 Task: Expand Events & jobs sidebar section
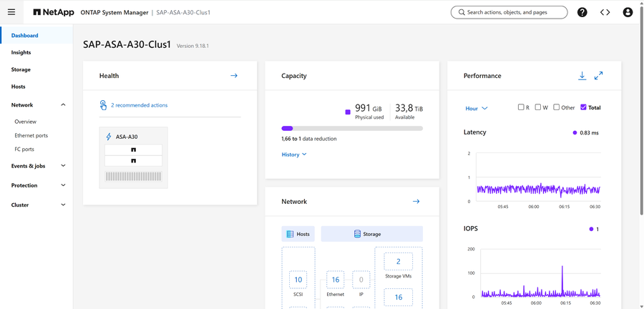(x=63, y=166)
